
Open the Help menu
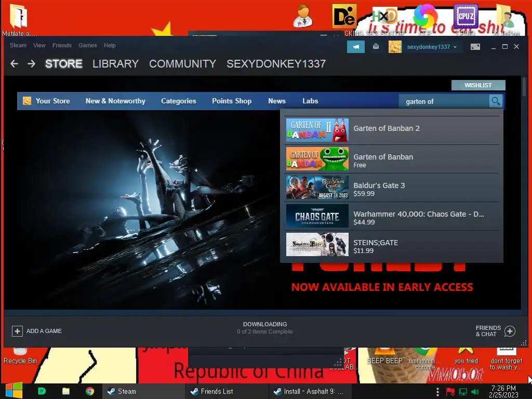[110, 45]
